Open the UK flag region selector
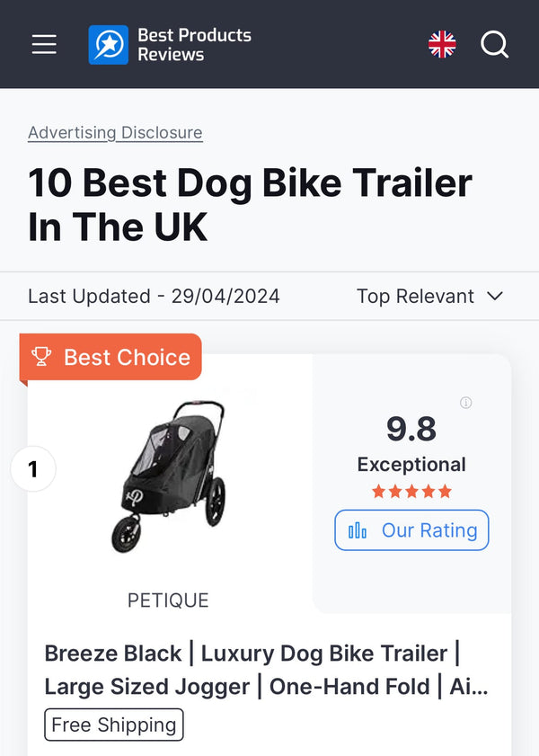The width and height of the screenshot is (539, 756). 442,44
